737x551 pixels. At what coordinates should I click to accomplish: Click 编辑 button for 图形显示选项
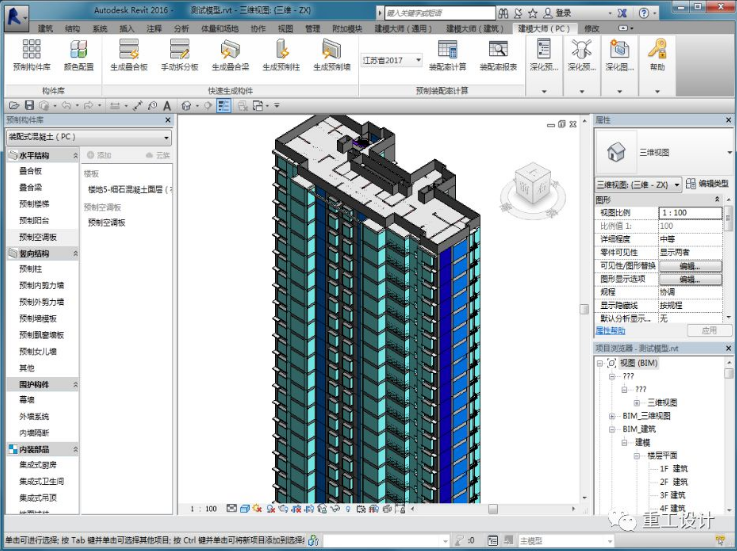tap(690, 279)
